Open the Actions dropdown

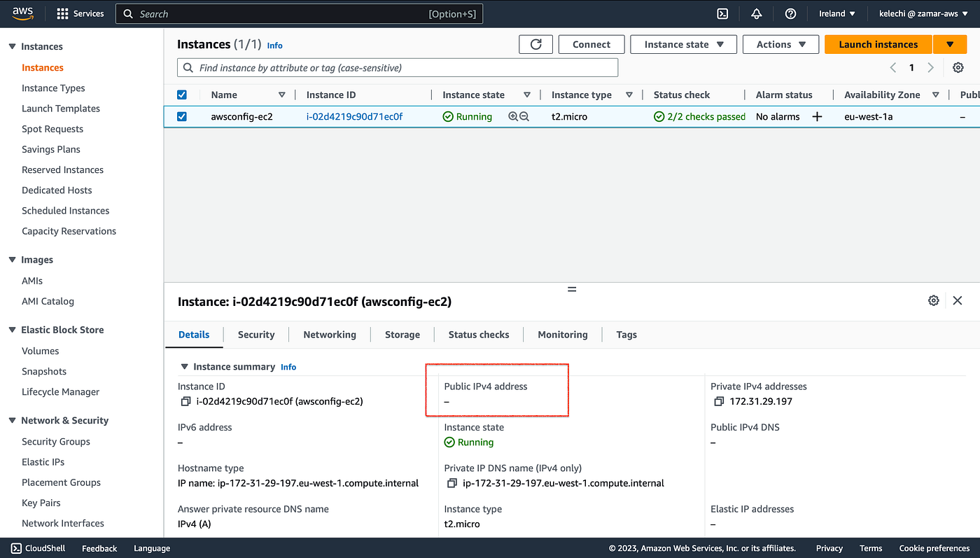coord(780,44)
